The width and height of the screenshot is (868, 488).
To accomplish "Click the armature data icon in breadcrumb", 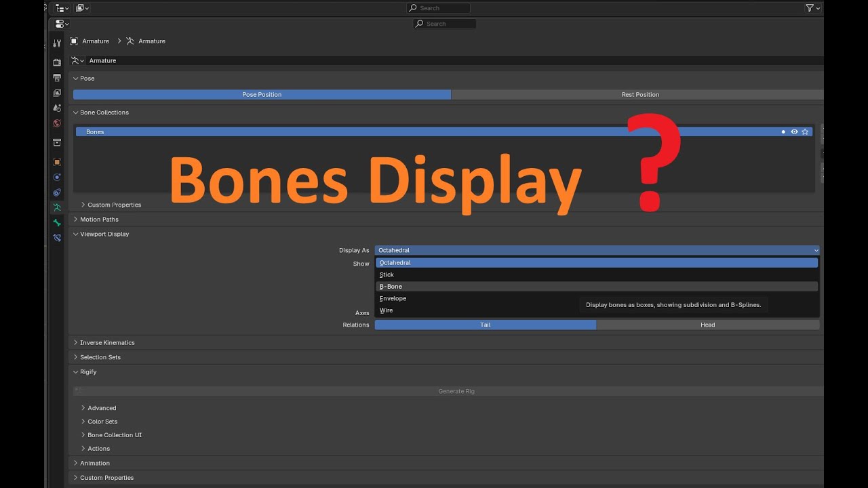I will tap(130, 41).
